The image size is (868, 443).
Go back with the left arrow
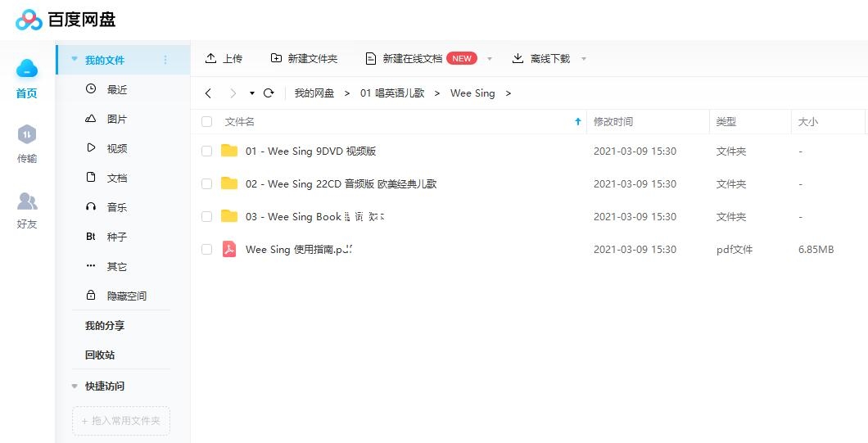208,93
